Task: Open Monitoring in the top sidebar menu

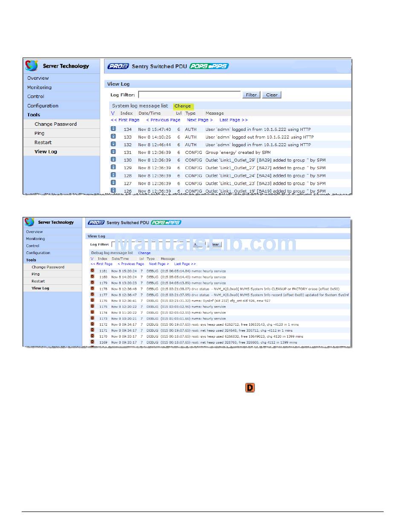Action: (x=39, y=87)
